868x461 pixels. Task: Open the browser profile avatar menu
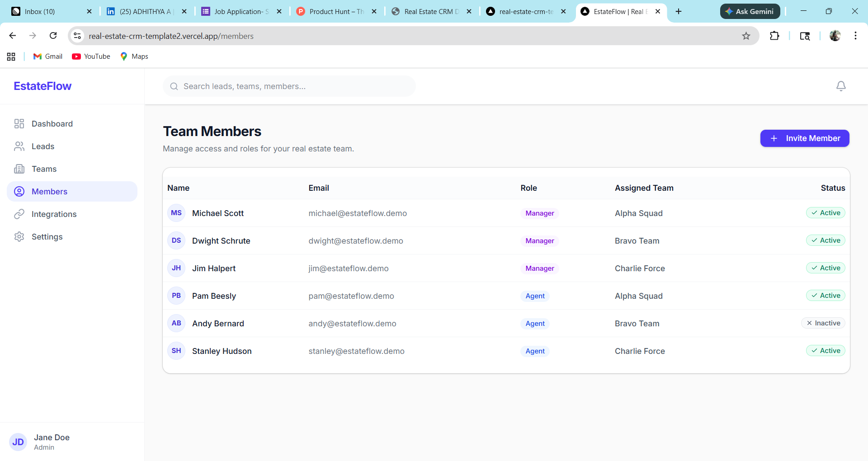click(x=835, y=36)
